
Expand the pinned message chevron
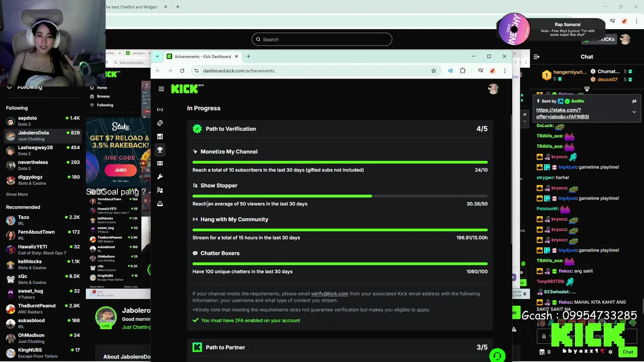[x=634, y=112]
